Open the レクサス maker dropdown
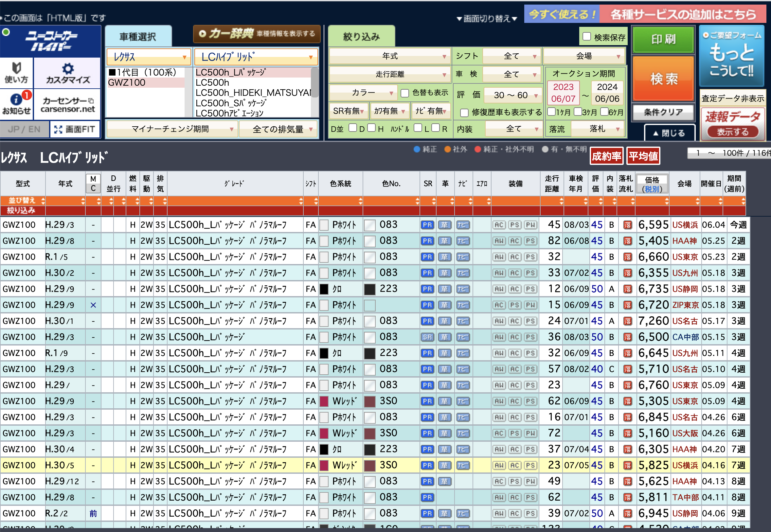The width and height of the screenshot is (771, 532). pos(149,57)
